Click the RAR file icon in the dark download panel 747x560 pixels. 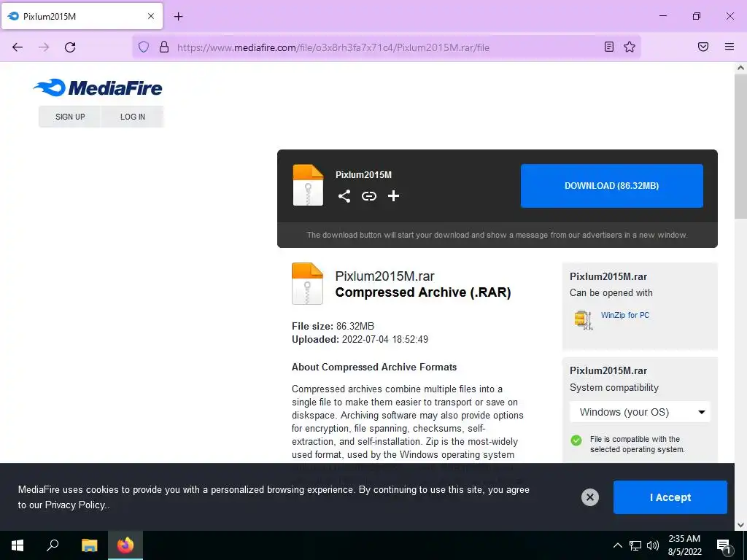click(308, 185)
